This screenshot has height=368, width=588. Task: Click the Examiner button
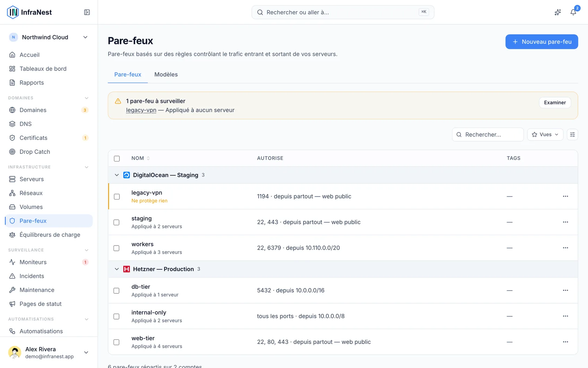555,103
